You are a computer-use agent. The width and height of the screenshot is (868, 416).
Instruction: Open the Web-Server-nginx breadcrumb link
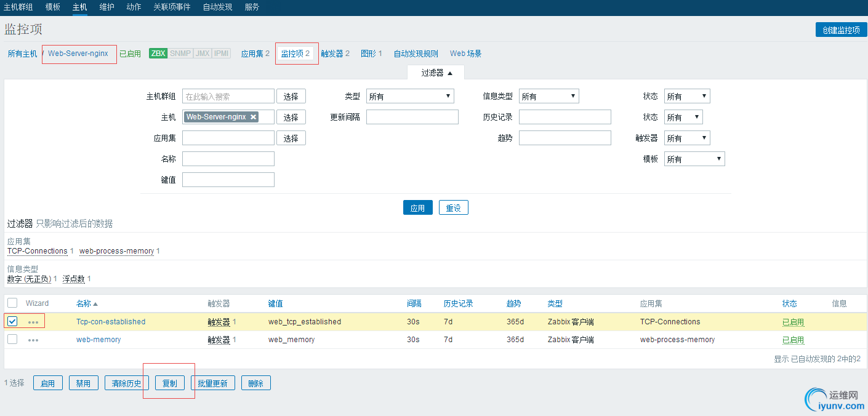click(78, 54)
